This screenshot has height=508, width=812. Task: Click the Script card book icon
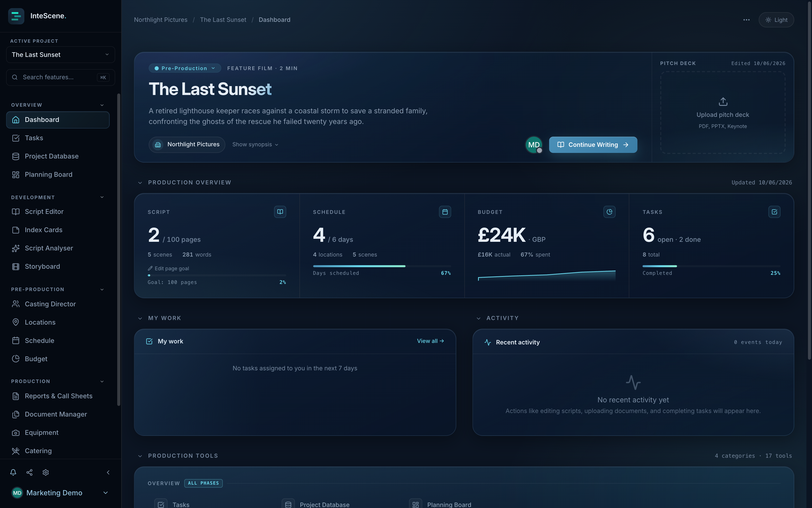click(x=280, y=212)
